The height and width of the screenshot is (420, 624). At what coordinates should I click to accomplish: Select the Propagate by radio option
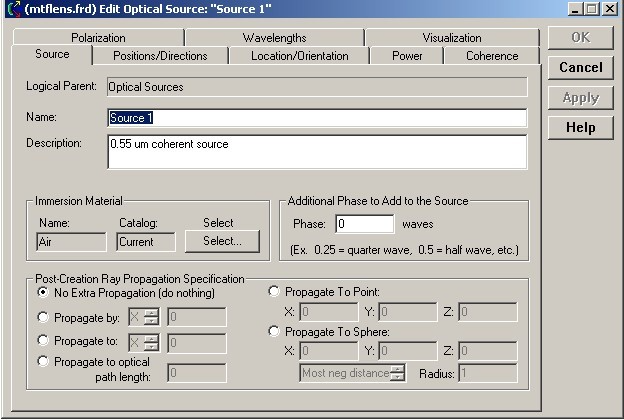tap(42, 318)
